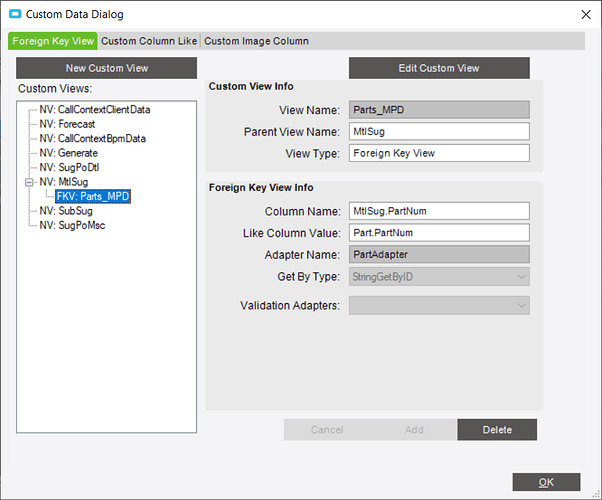Click the Parent View Name field

tap(438, 132)
